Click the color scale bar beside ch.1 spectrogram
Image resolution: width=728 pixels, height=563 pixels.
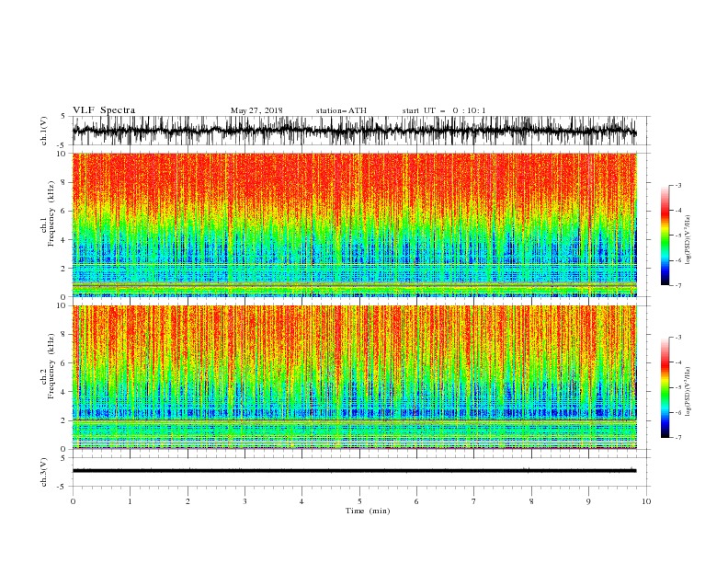pyautogui.click(x=665, y=236)
